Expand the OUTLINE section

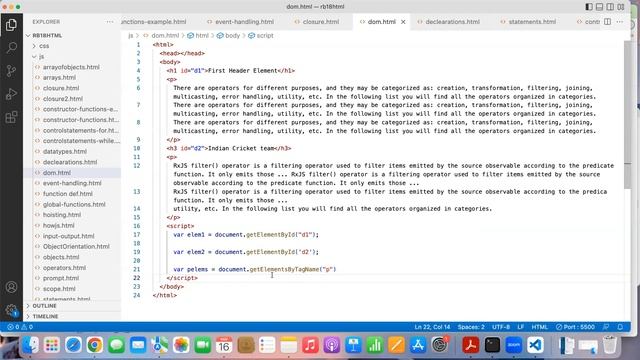[x=44, y=306]
